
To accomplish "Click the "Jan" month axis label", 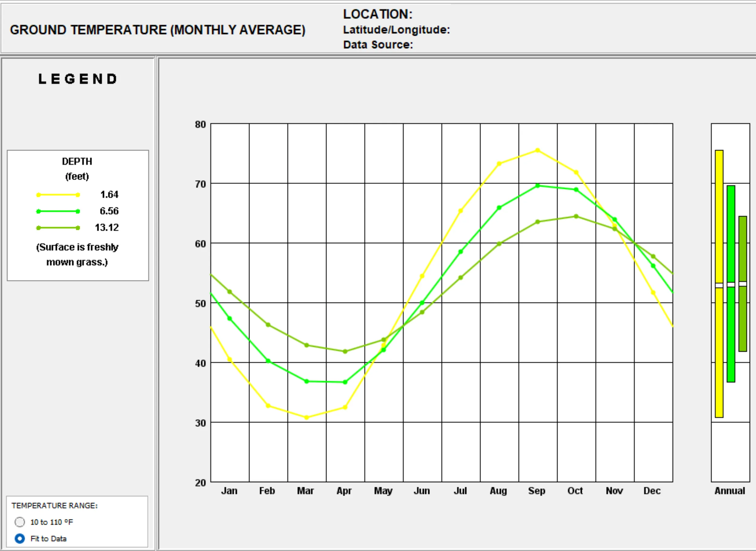I will tap(229, 491).
